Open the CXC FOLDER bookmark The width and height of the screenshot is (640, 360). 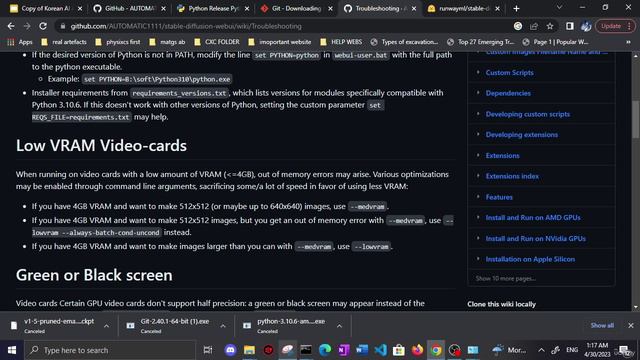click(217, 42)
